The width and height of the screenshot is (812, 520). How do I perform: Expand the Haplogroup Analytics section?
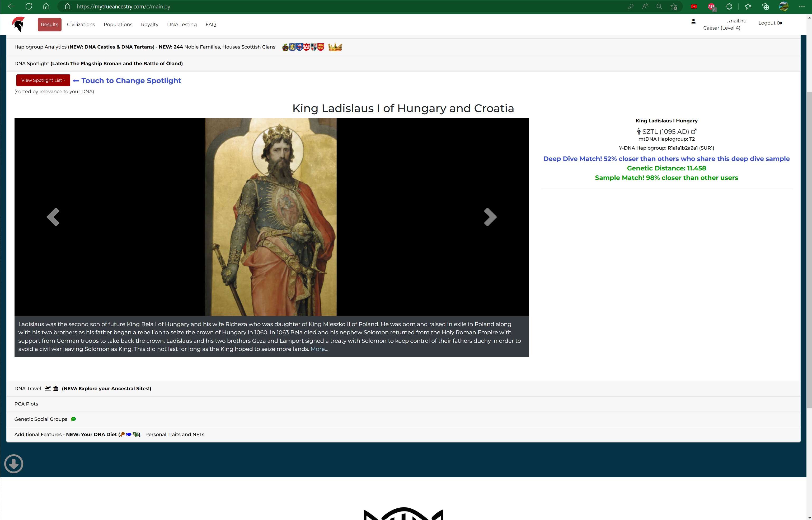coord(403,47)
